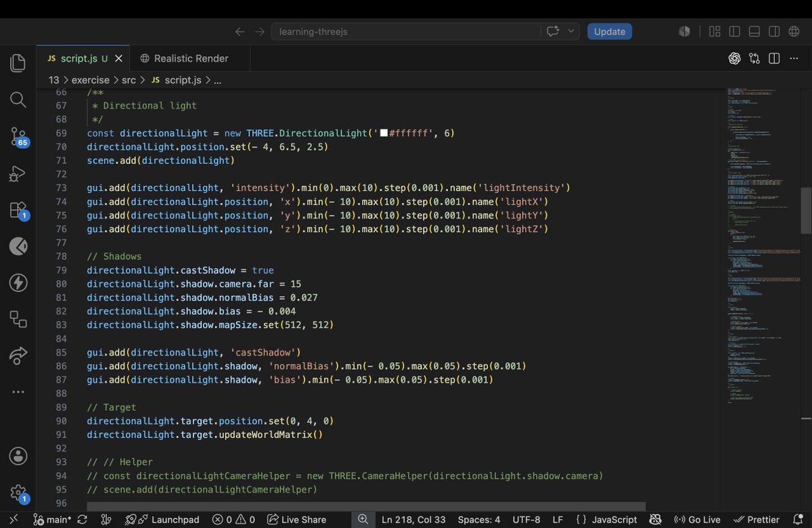812x528 pixels.
Task: Place cursor on line number 79
Action: tap(61, 270)
